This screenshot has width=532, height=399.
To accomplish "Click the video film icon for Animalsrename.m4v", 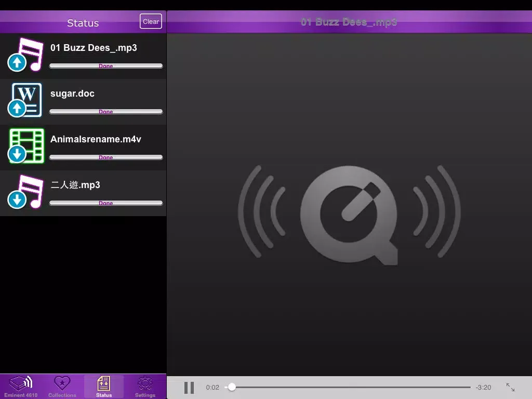I will click(26, 146).
